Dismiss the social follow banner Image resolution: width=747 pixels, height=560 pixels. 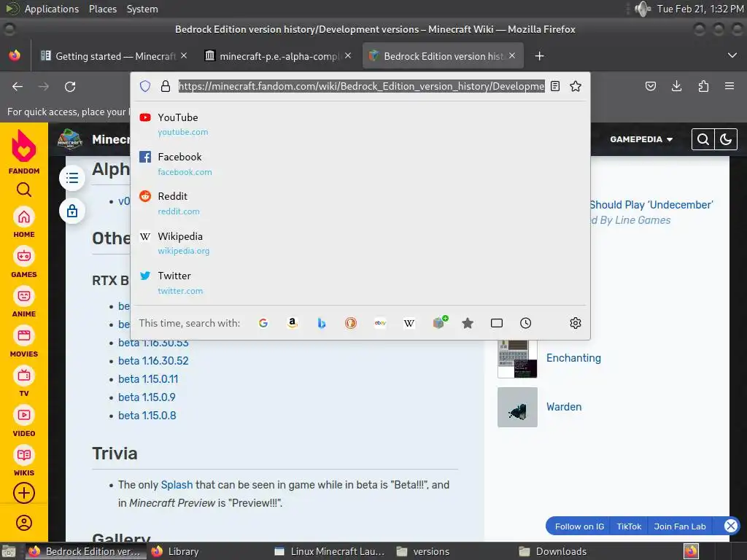coord(731,526)
